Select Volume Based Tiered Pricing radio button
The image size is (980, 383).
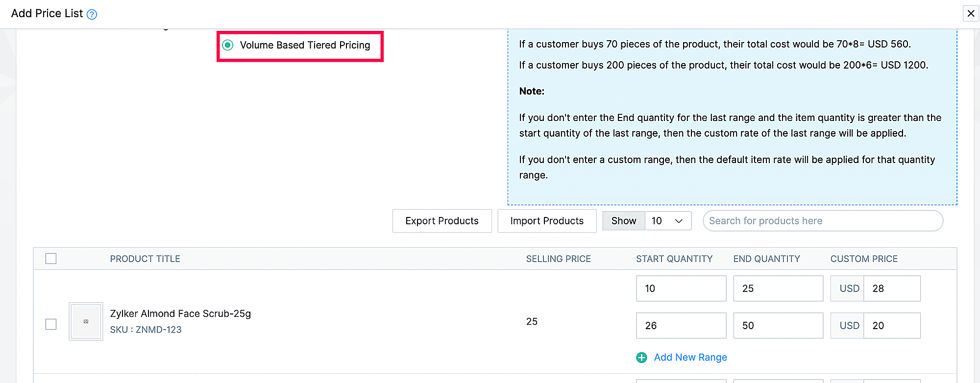[x=228, y=45]
